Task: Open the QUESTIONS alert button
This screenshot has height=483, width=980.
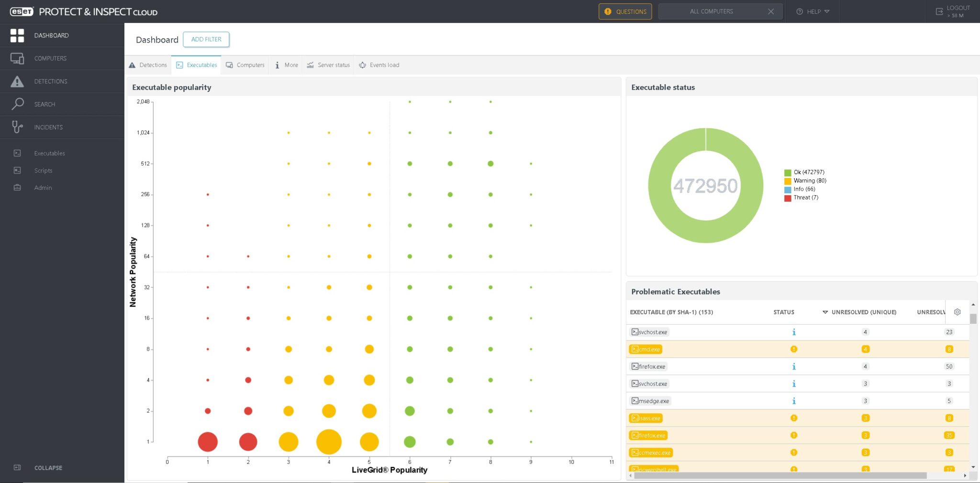Action: (625, 11)
